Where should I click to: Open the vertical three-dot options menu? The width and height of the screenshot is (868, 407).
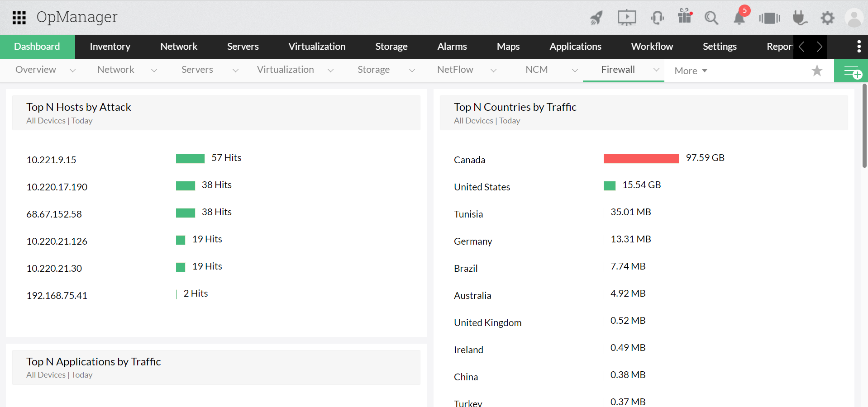click(x=858, y=47)
